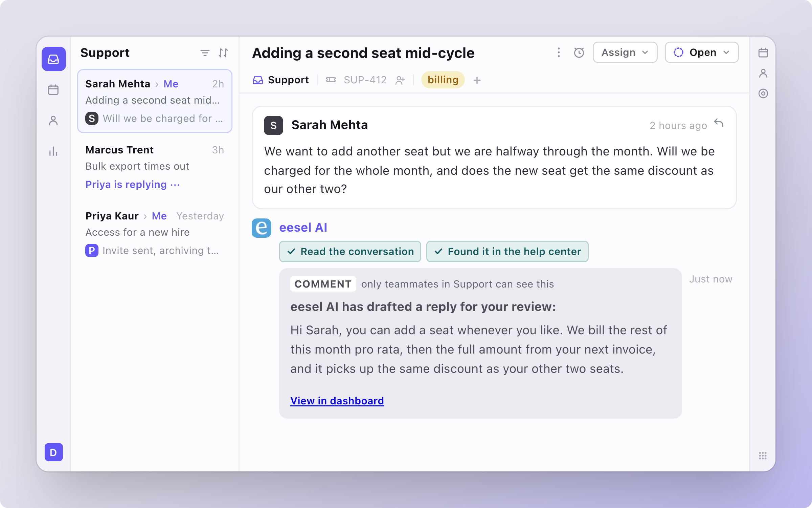The height and width of the screenshot is (508, 812).
Task: Snooze conversation with the clock icon
Action: [x=579, y=52]
